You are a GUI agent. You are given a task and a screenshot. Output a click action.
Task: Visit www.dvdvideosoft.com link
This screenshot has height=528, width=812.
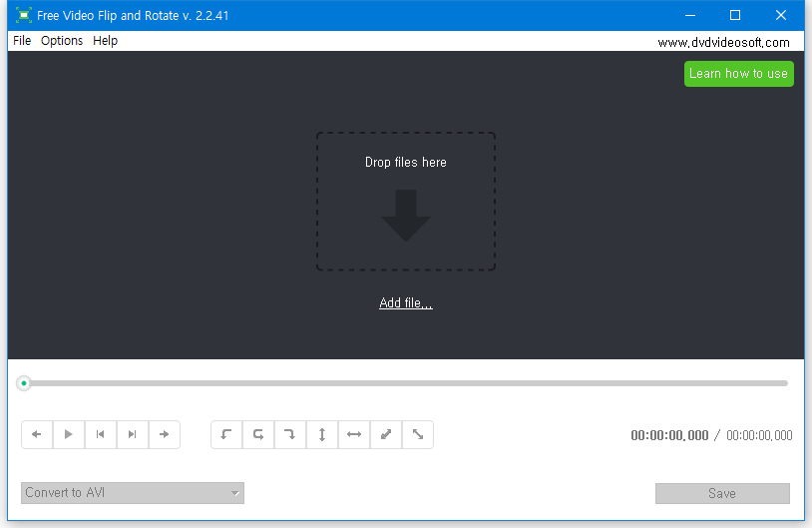(x=723, y=43)
